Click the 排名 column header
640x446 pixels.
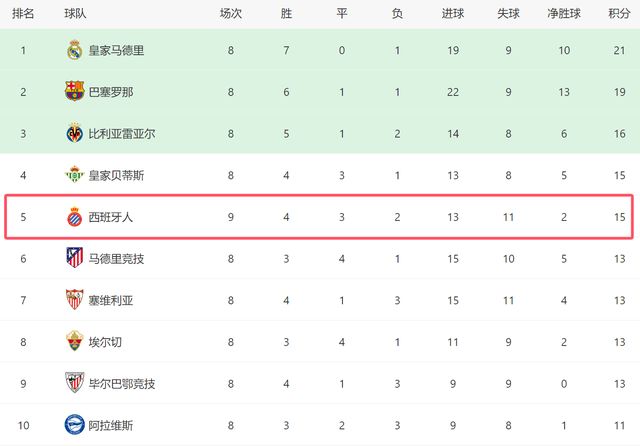[x=23, y=14]
